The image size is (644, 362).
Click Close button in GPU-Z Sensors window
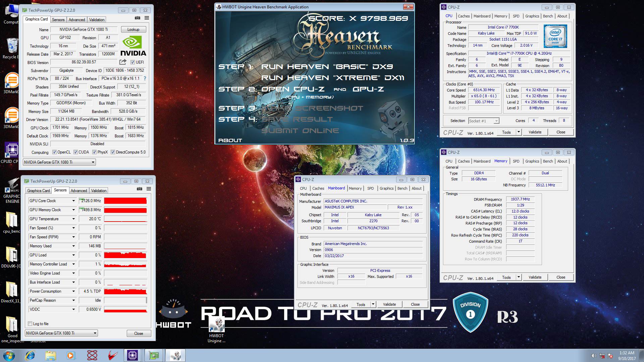139,334
